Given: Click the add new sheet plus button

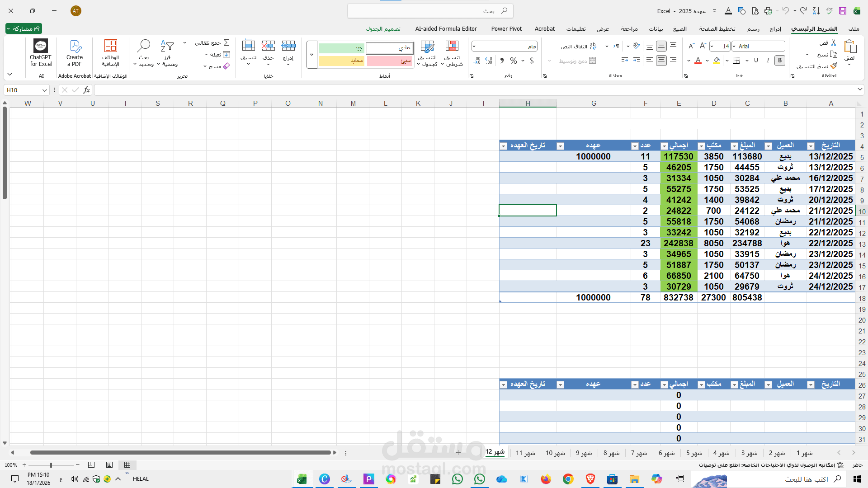Looking at the screenshot, I should click(458, 453).
